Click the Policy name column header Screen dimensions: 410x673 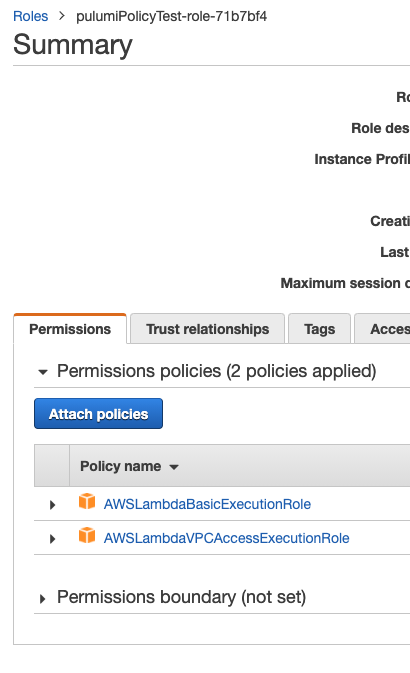[121, 466]
